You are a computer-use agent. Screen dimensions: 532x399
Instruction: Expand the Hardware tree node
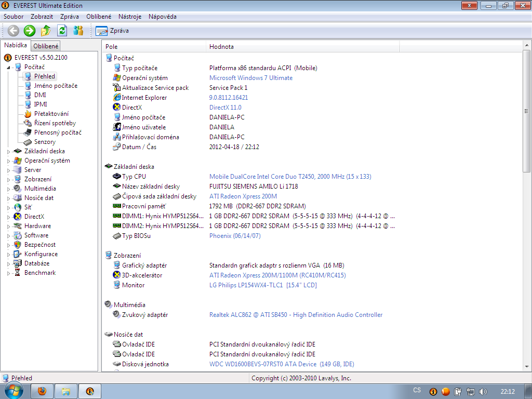click(8, 227)
